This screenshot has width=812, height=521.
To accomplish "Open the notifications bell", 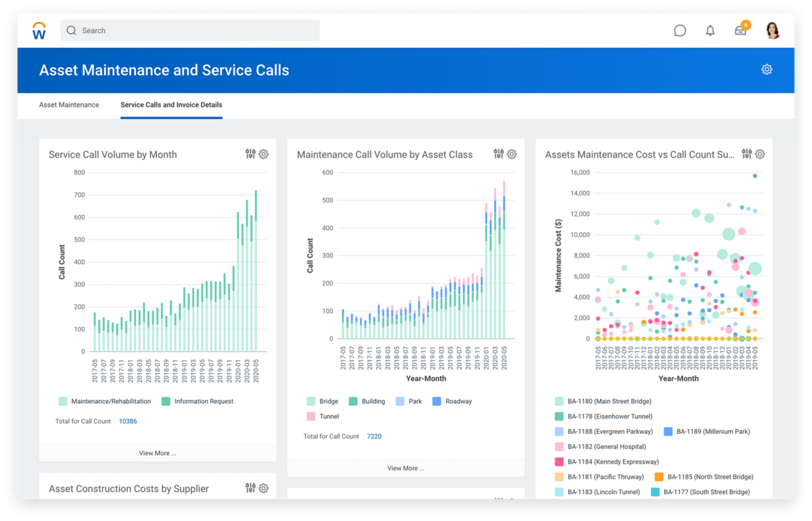I will (x=710, y=31).
